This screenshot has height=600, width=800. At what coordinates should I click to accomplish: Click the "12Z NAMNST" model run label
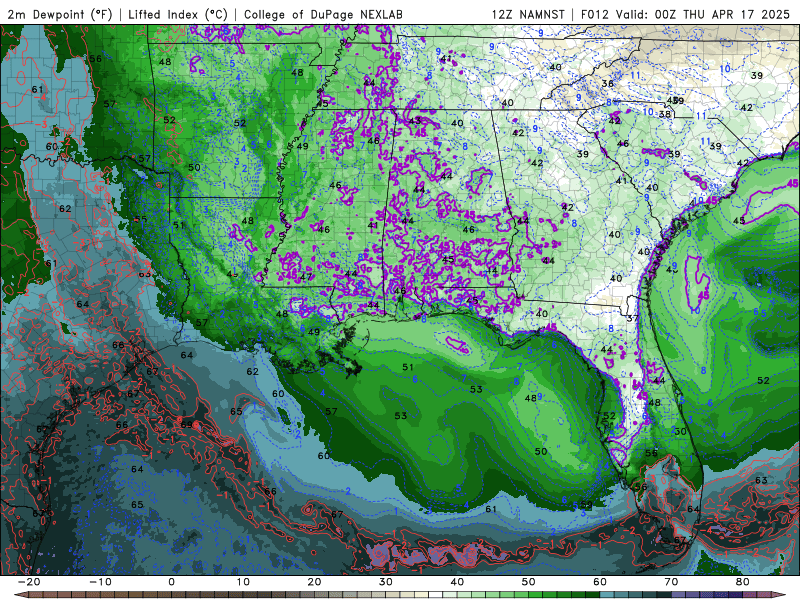[x=528, y=14]
